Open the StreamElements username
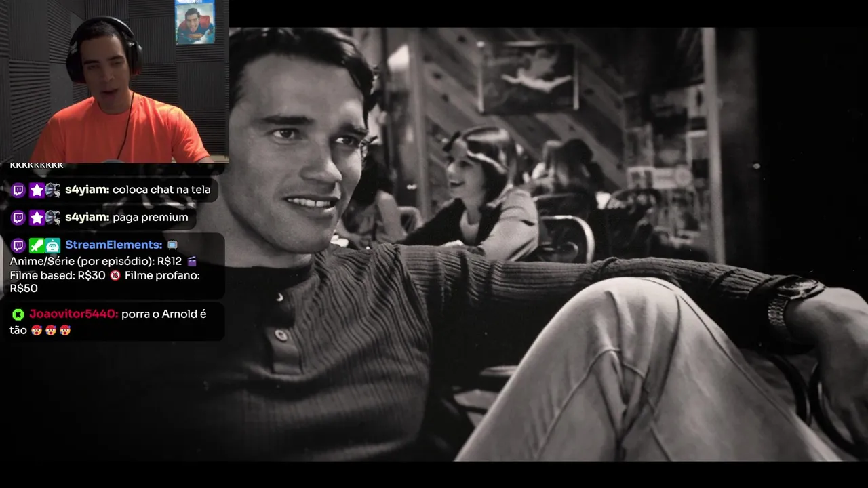868x488 pixels. click(114, 245)
